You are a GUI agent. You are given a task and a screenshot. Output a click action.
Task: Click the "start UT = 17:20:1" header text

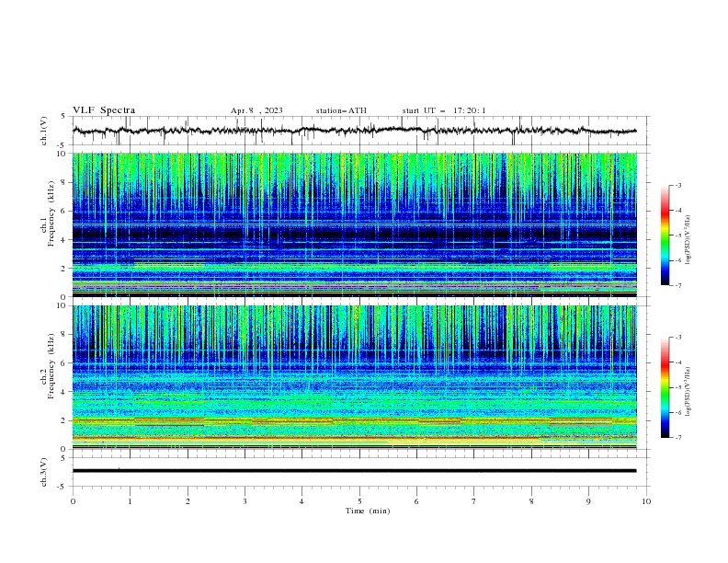pos(444,110)
